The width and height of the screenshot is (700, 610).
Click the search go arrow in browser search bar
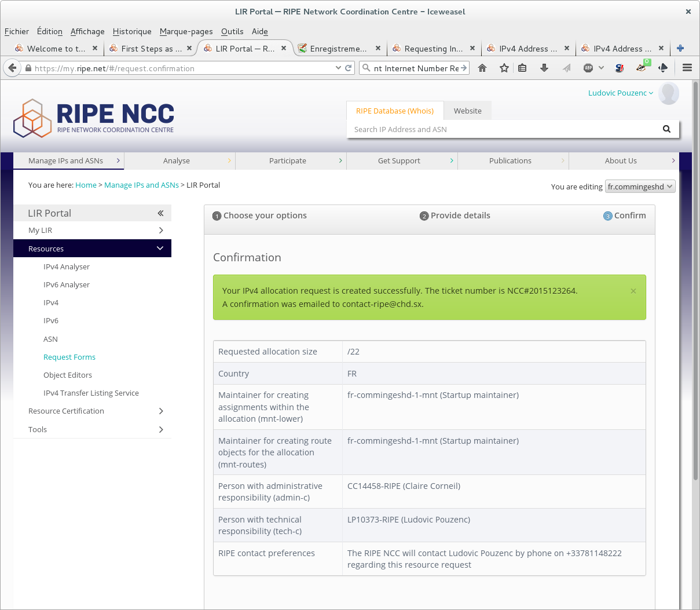coord(464,68)
